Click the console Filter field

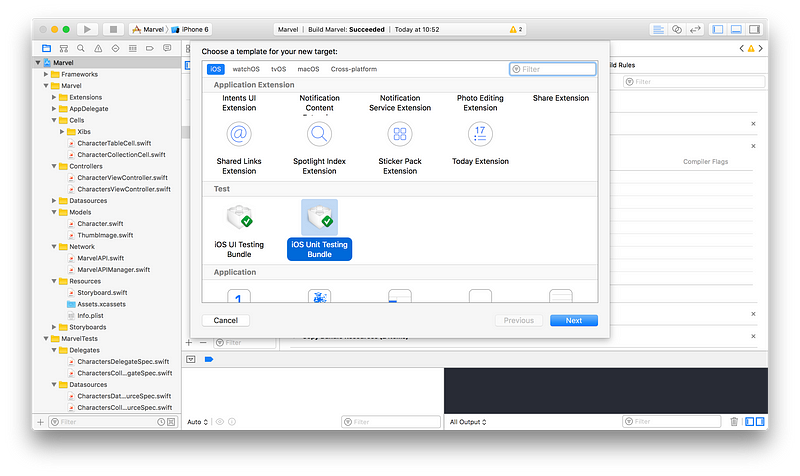click(x=671, y=421)
